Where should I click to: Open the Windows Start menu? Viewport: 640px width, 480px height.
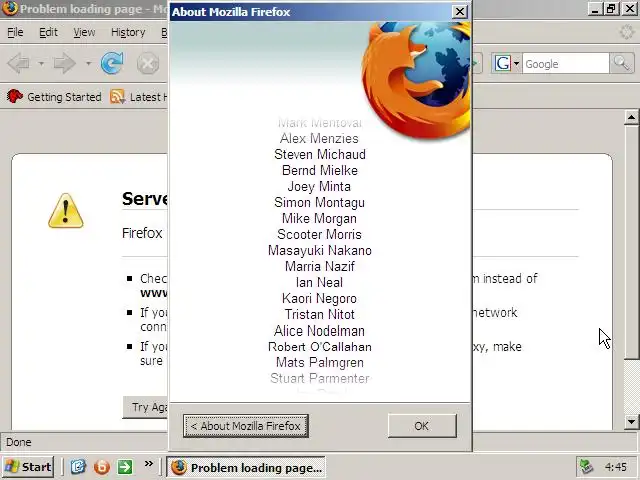click(28, 467)
